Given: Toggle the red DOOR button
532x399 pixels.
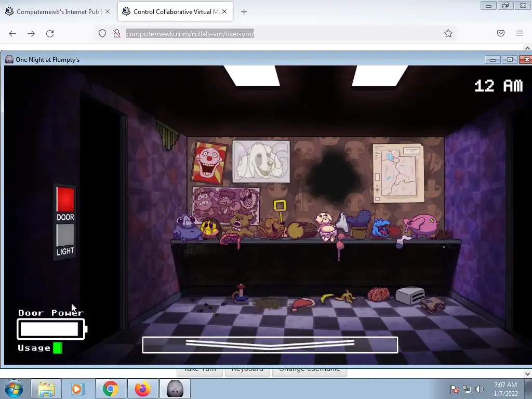Looking at the screenshot, I should pyautogui.click(x=65, y=199).
